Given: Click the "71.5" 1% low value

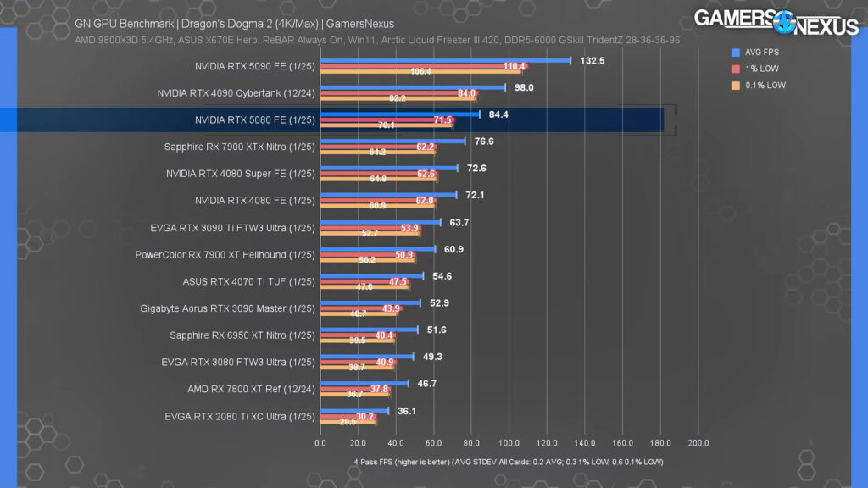Looking at the screenshot, I should (442, 120).
